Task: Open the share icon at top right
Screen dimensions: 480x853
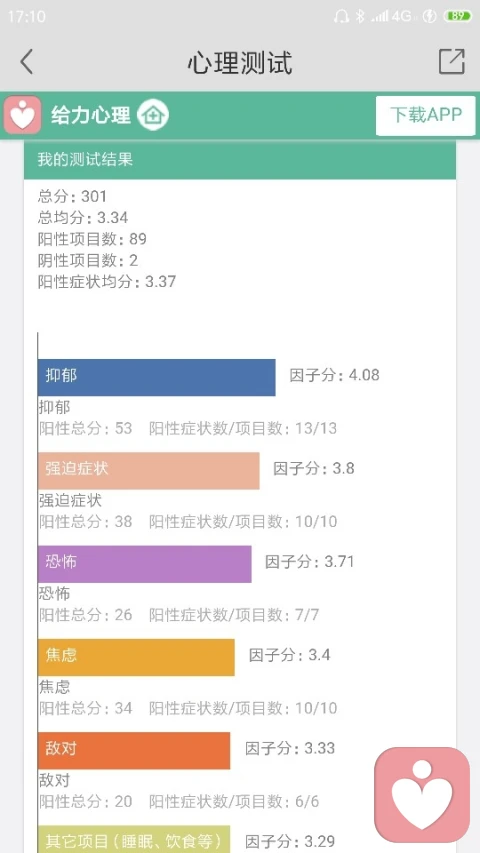Action: [452, 61]
